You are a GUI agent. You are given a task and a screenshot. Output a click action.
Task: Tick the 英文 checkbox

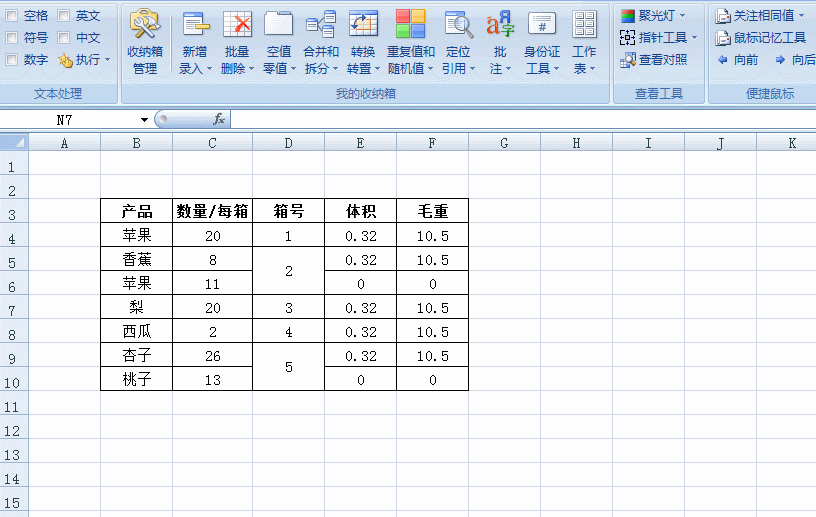64,16
